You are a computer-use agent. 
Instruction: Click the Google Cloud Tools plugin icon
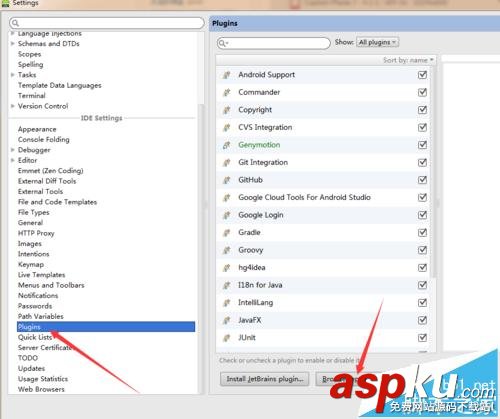(227, 198)
